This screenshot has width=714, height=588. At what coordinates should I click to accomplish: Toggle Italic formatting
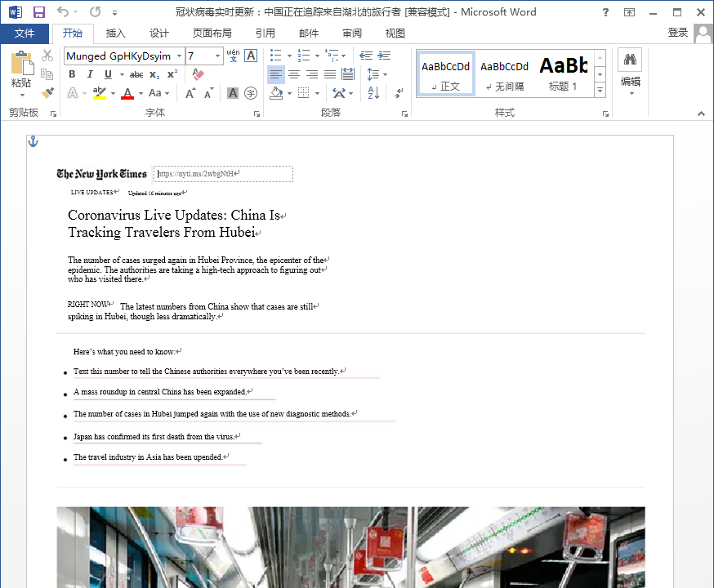[90, 74]
